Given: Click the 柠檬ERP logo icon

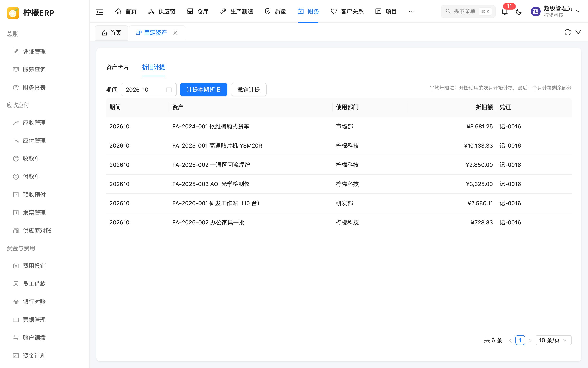Looking at the screenshot, I should pyautogui.click(x=13, y=13).
